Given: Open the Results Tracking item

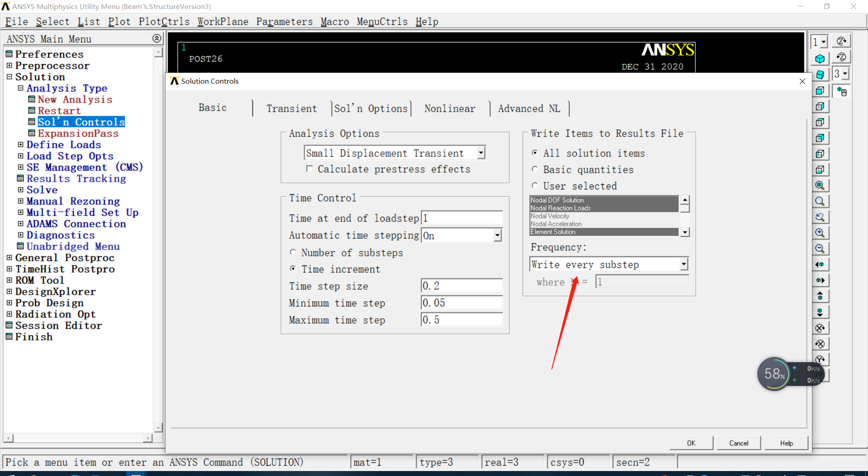Looking at the screenshot, I should [x=76, y=179].
